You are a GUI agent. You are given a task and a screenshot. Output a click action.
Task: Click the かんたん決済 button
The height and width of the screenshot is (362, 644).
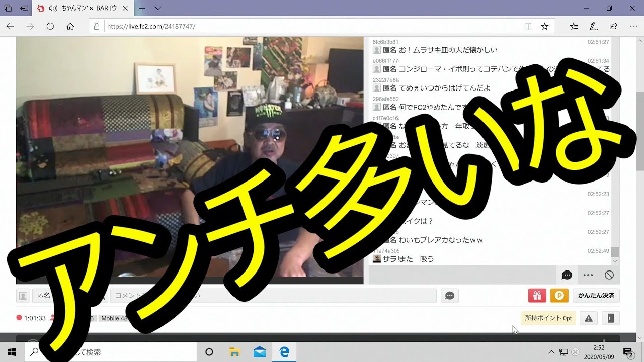pos(596,296)
